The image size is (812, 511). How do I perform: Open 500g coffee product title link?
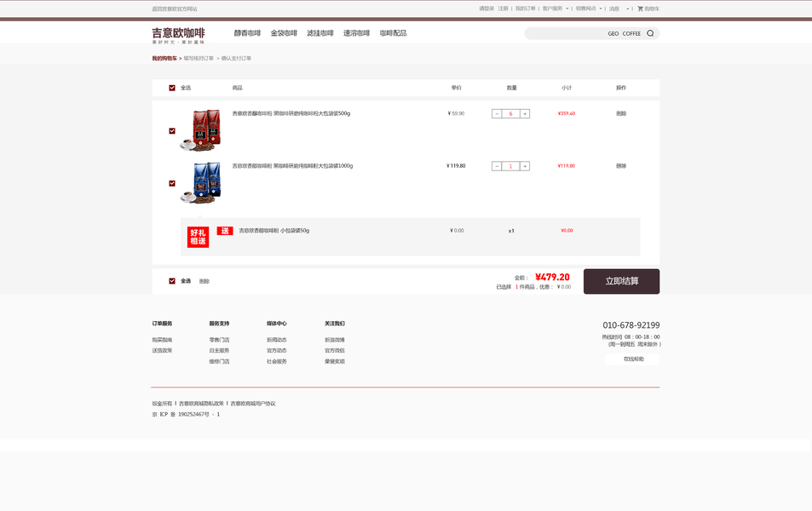[291, 113]
